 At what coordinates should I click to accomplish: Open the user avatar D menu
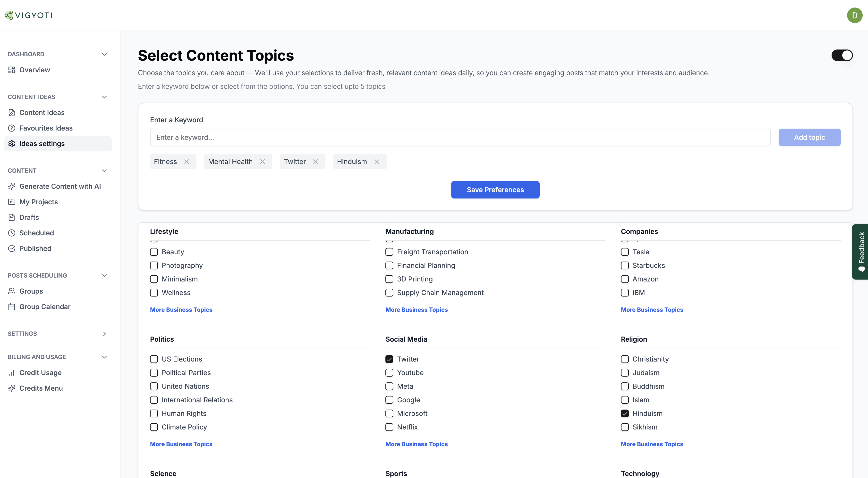click(855, 15)
